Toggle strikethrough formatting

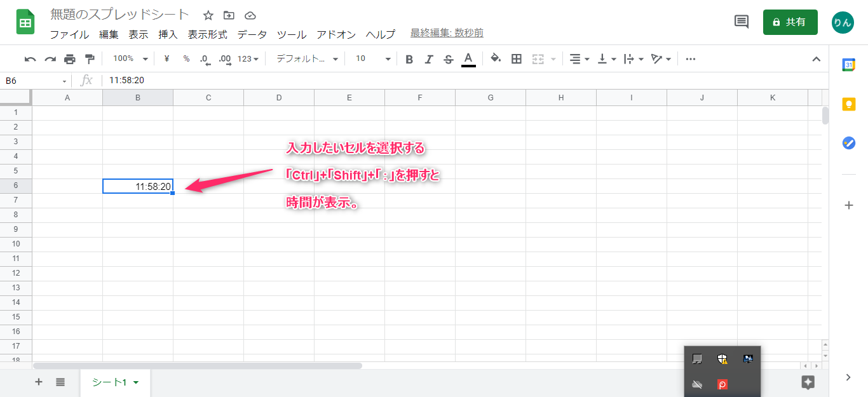pos(449,59)
